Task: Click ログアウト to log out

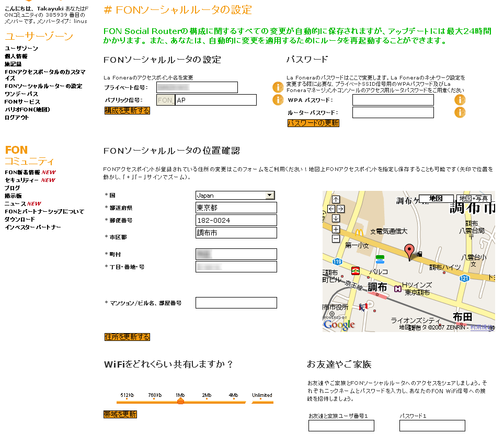Action: pyautogui.click(x=17, y=117)
